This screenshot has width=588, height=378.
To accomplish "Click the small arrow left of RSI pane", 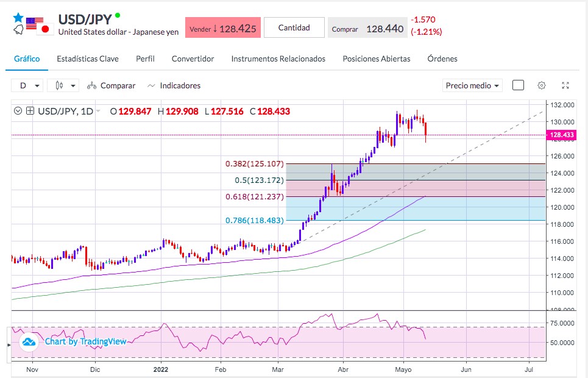I will (9, 344).
